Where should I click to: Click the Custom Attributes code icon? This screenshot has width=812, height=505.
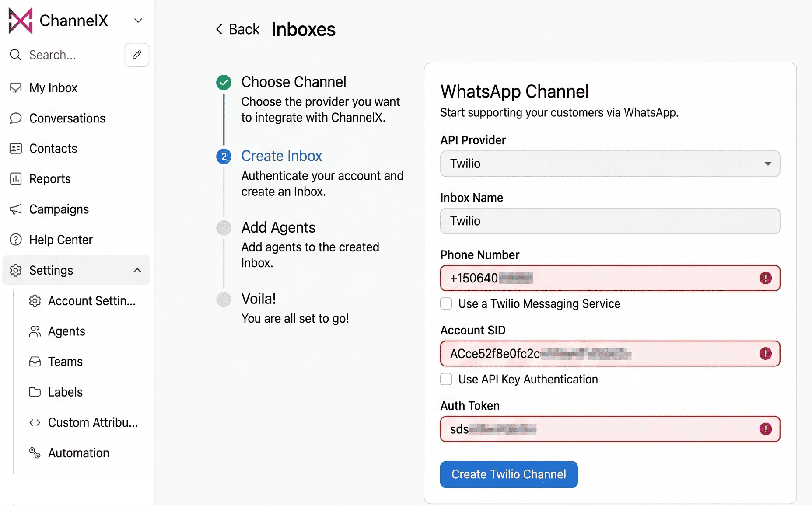[x=35, y=422]
